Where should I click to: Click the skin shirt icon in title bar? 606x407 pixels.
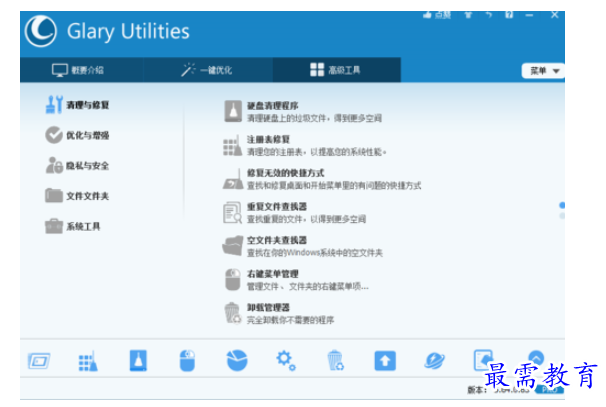click(x=468, y=15)
